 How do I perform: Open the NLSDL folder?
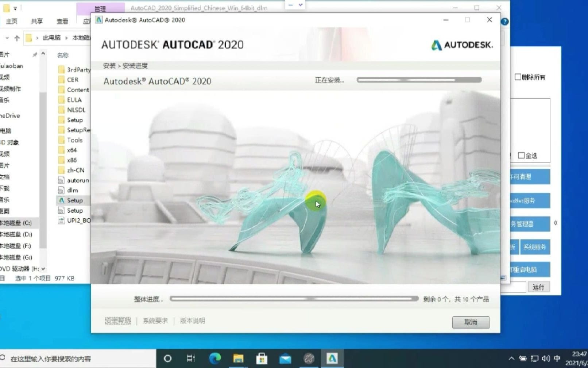pos(72,110)
